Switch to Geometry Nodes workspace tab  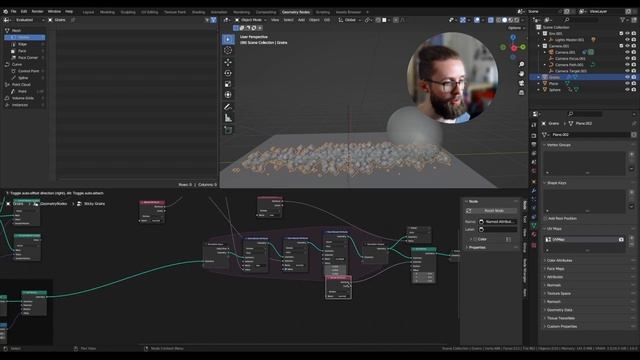tap(296, 12)
